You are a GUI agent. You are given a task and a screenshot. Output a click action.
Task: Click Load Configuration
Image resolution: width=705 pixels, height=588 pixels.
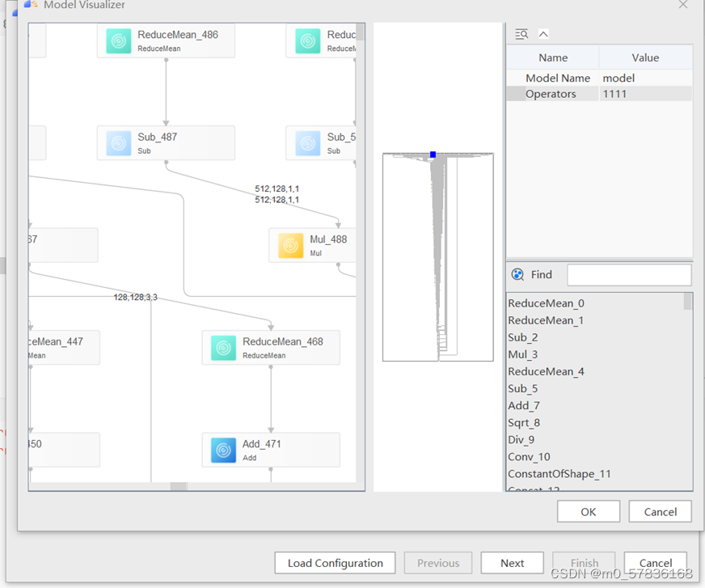point(334,563)
